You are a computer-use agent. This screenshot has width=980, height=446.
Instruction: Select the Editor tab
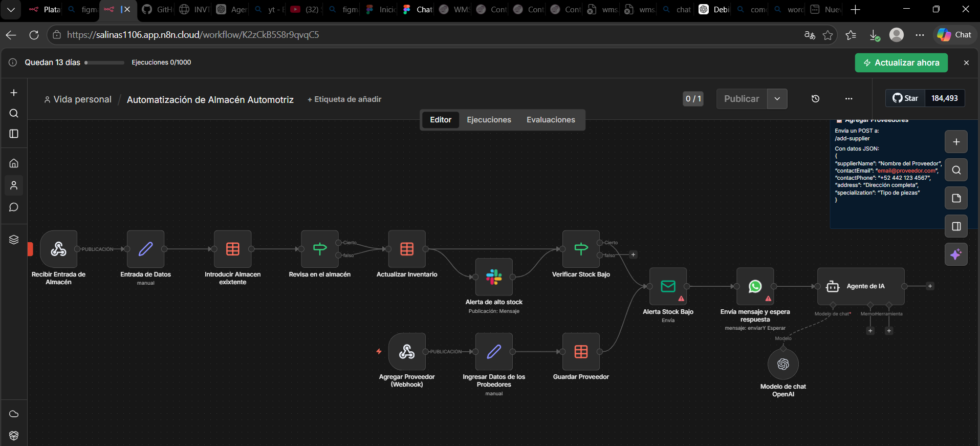click(441, 120)
